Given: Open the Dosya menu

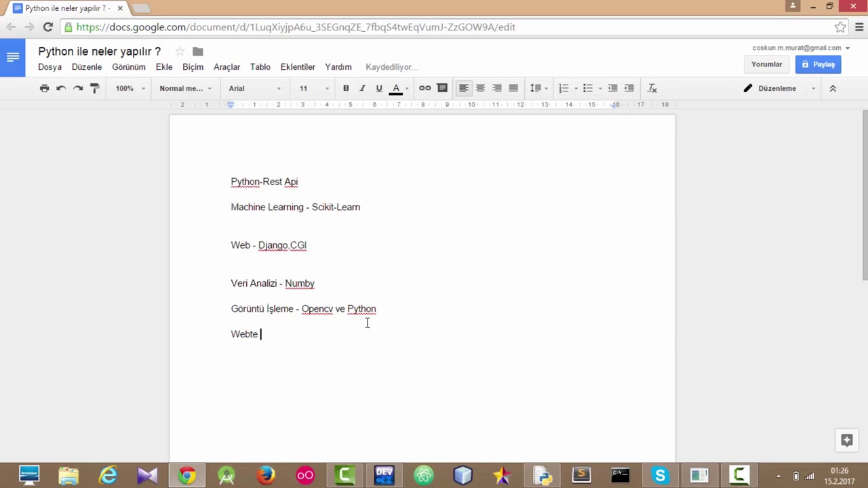Looking at the screenshot, I should 50,67.
